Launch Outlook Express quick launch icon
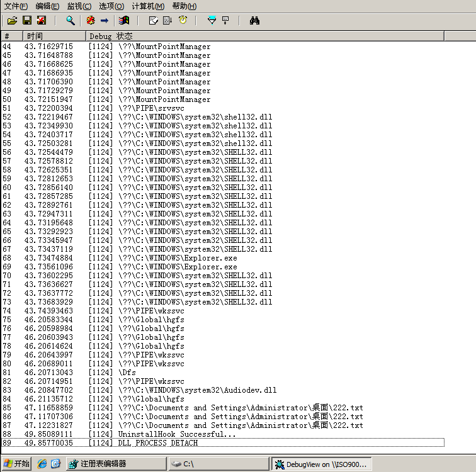Viewport: 476px width, 472px height. click(x=55, y=464)
